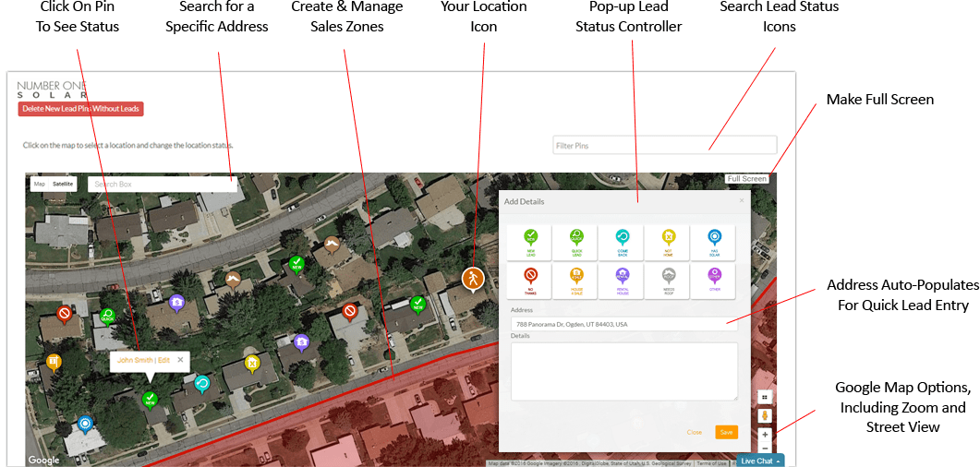The height and width of the screenshot is (467, 980).
Task: Open John Smith lead link
Action: (x=134, y=360)
